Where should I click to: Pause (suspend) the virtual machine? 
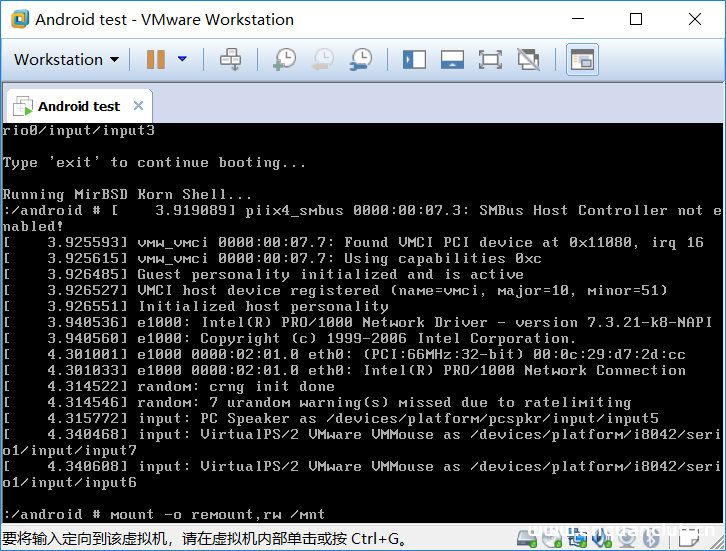[156, 60]
